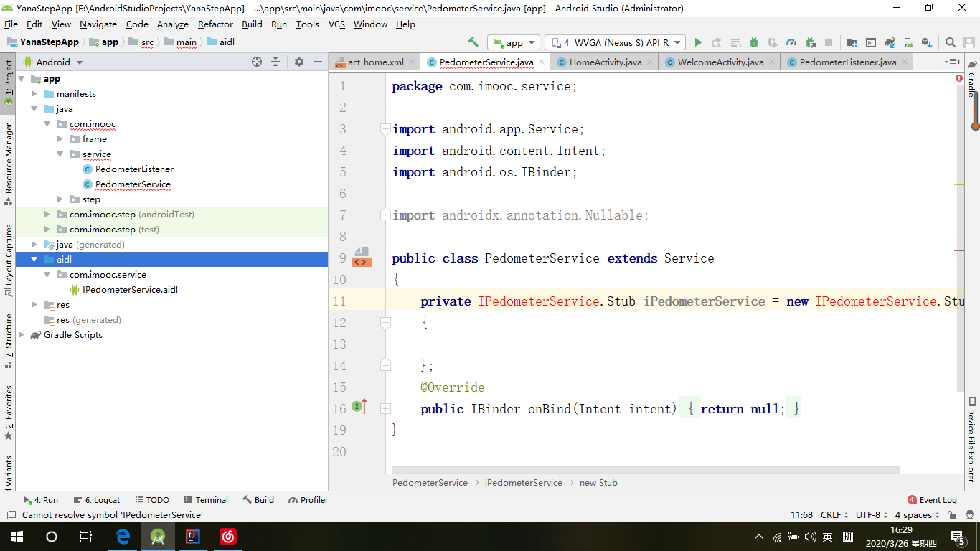Screen dimensions: 980x551
Task: Switch to act_home.xml tab
Action: [375, 62]
